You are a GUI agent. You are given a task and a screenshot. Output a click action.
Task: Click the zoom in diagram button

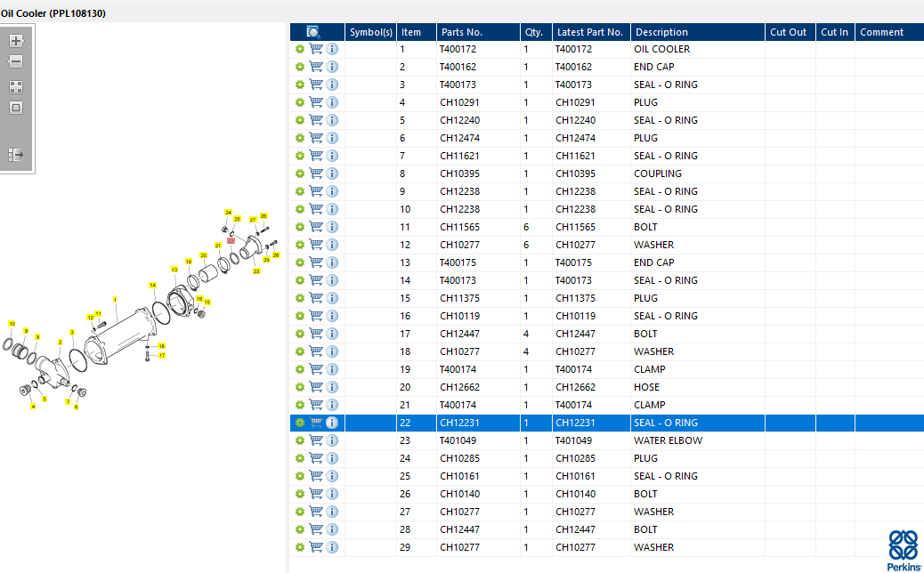16,41
